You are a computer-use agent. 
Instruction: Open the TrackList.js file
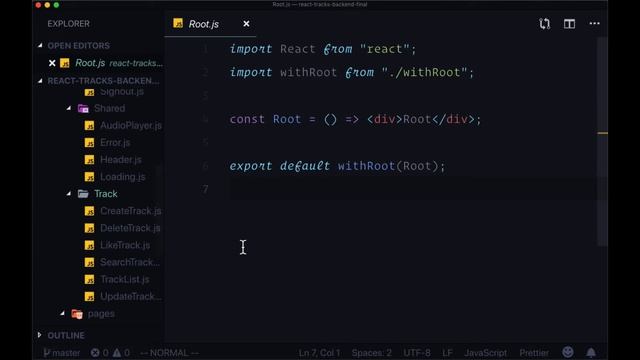[124, 280]
